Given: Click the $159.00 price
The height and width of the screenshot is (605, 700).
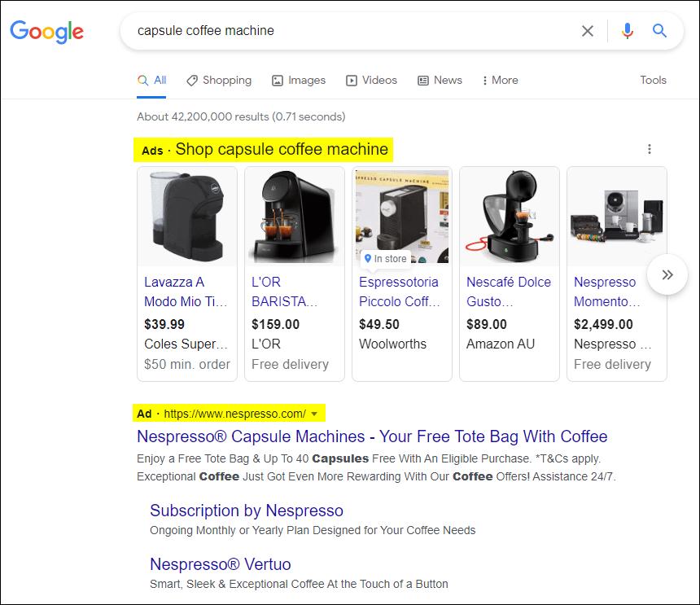Looking at the screenshot, I should (x=275, y=325).
